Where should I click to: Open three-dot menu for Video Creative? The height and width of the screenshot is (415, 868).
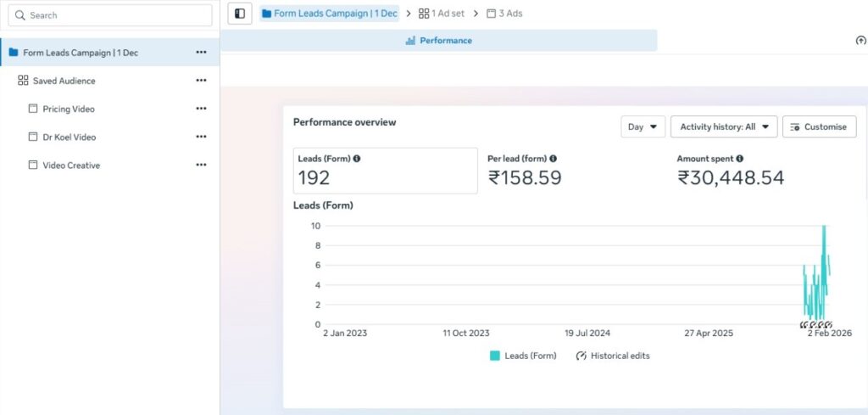tap(201, 165)
